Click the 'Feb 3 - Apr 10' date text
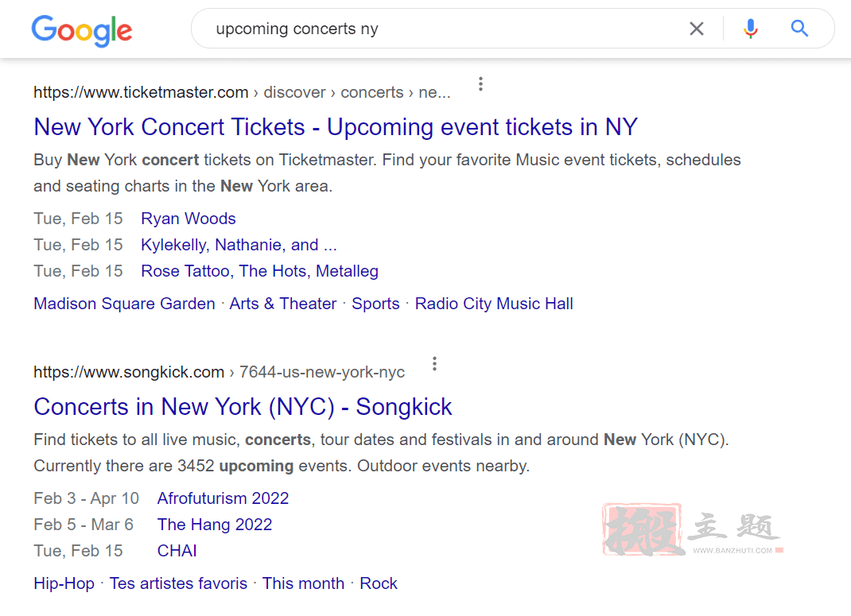The width and height of the screenshot is (851, 616). click(x=87, y=498)
